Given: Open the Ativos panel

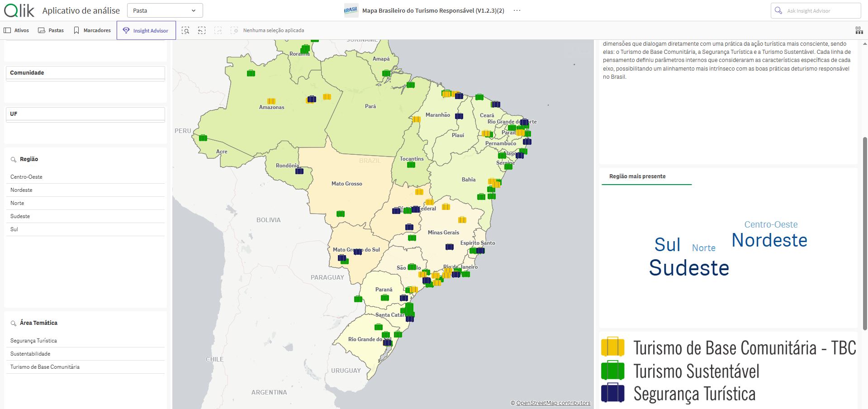Looking at the screenshot, I should 17,30.
